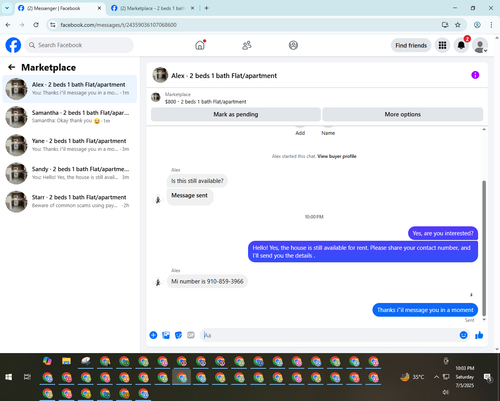
Task: Go back using the Marketplace back arrow
Action: click(x=12, y=67)
